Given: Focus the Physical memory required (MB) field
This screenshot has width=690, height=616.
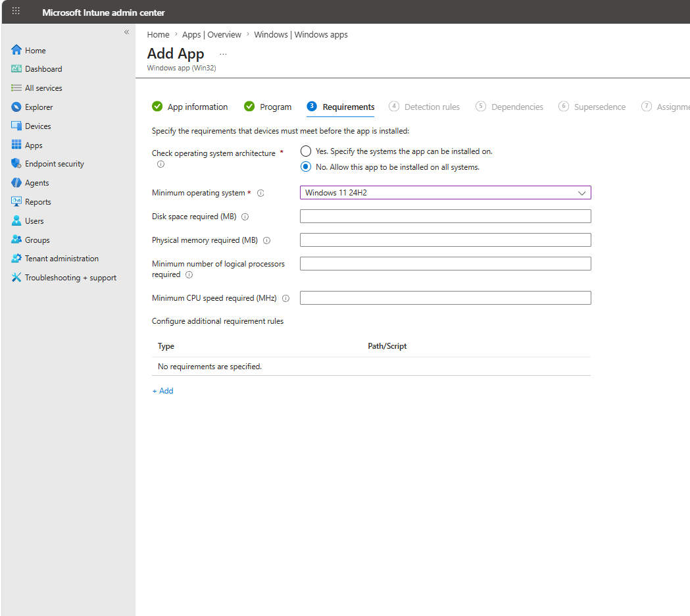Looking at the screenshot, I should (445, 240).
